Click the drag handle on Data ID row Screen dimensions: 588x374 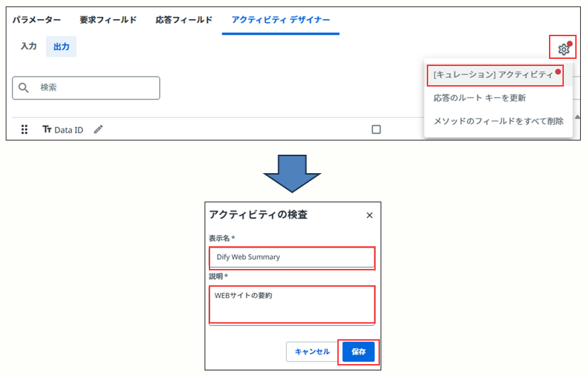click(x=24, y=130)
